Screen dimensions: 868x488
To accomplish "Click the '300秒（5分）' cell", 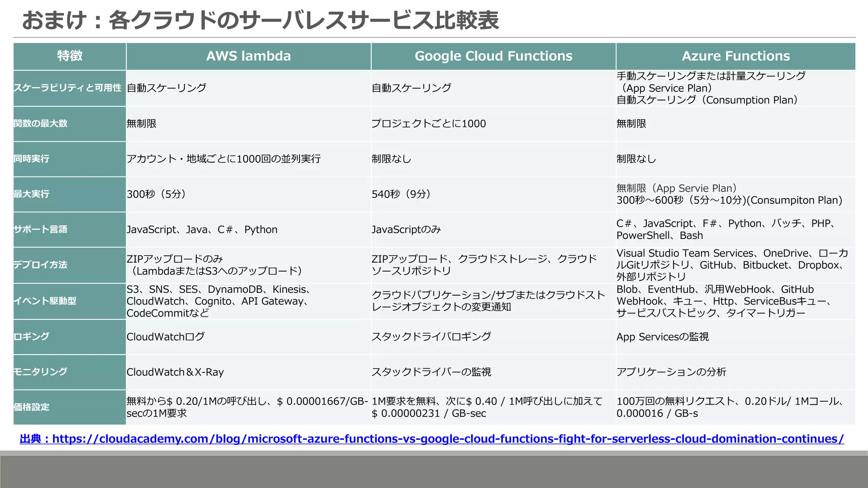I will (248, 194).
